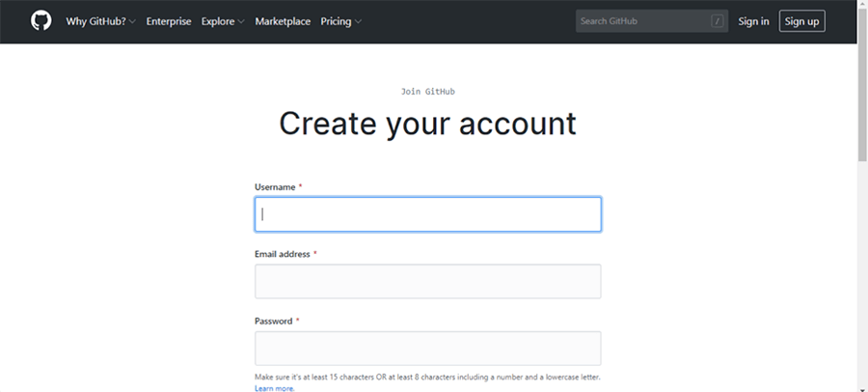
Task: Click the Sign up button
Action: [801, 21]
